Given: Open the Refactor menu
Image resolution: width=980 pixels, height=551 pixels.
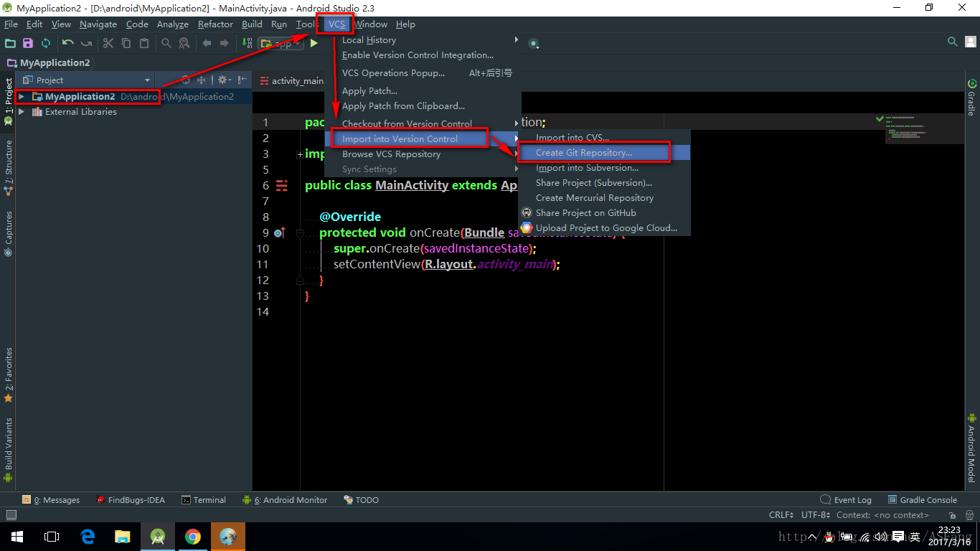Looking at the screenshot, I should (x=215, y=24).
